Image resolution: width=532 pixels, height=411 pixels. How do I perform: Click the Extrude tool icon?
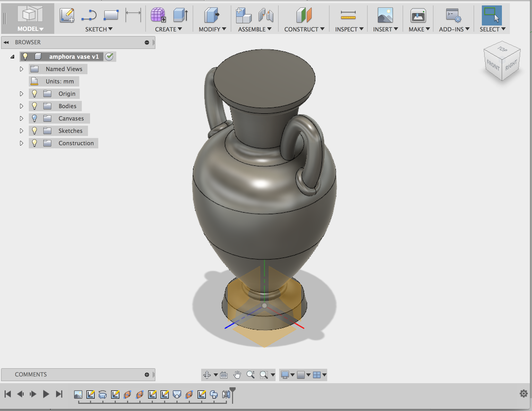click(x=181, y=15)
